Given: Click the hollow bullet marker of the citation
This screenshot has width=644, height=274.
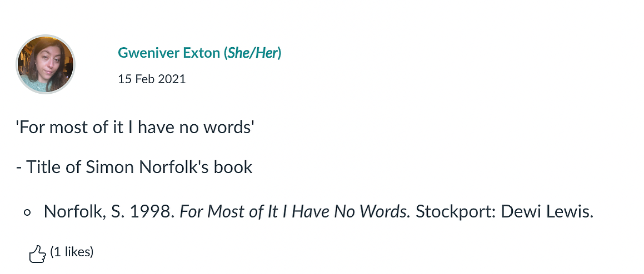Looking at the screenshot, I should (28, 213).
